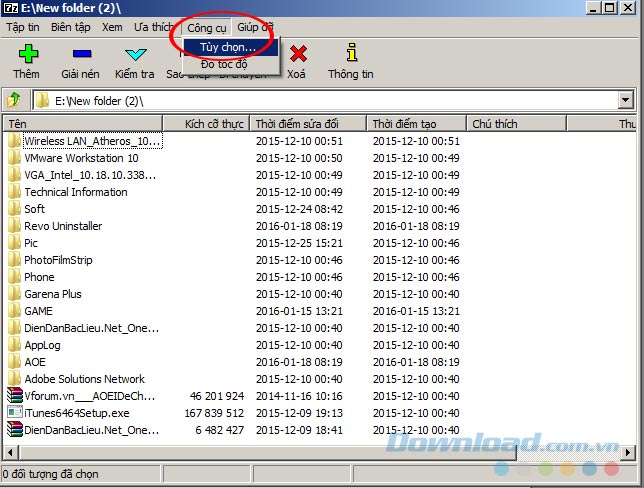
Task: Choose Đo tốc độ in the open menu
Action: point(227,65)
